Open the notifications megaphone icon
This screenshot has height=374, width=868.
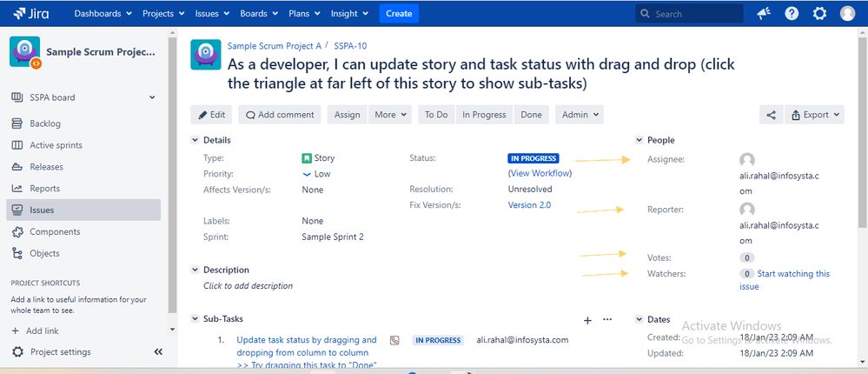point(764,13)
